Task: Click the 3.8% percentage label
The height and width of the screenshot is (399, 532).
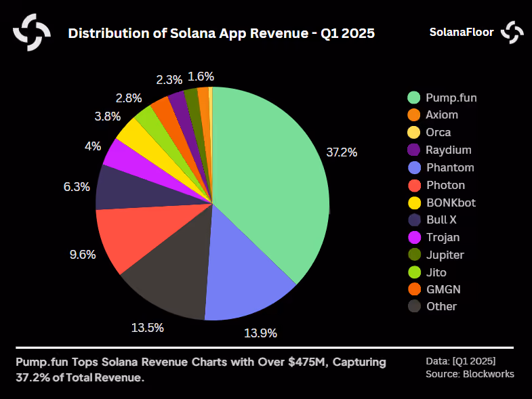Action: pyautogui.click(x=108, y=117)
